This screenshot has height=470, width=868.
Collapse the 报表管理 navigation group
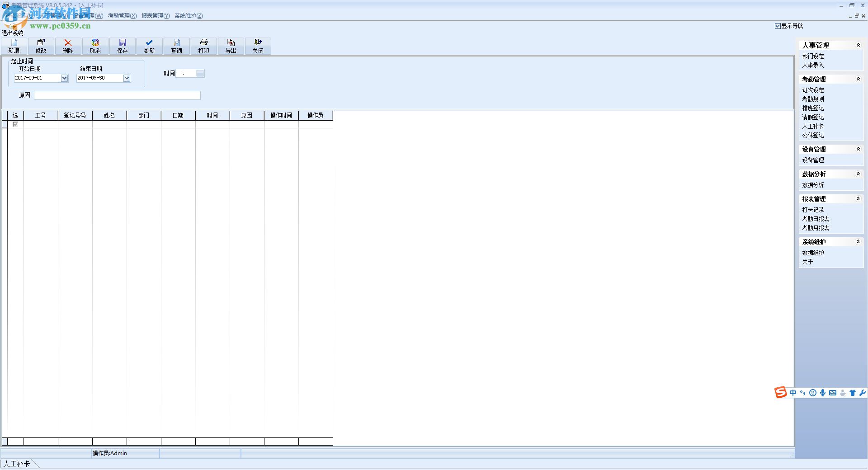coord(858,199)
